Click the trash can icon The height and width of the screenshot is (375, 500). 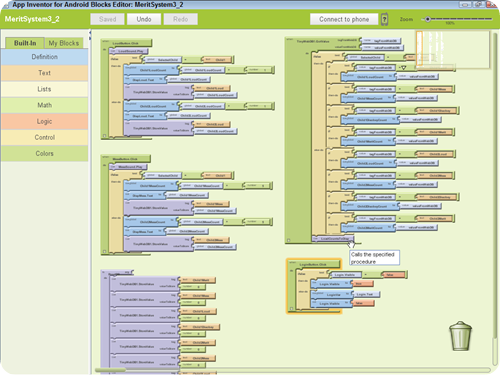click(460, 336)
